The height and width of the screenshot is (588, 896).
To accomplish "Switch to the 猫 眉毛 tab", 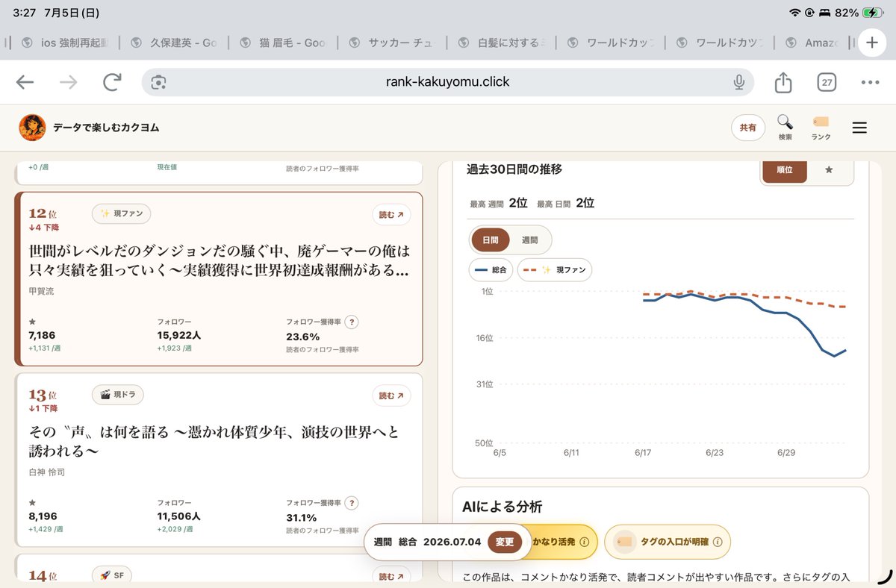I will (x=283, y=43).
